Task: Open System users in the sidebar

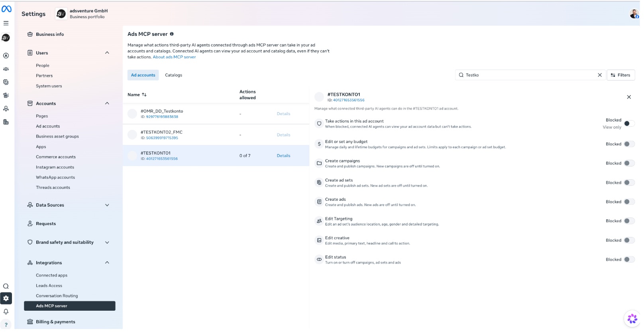Action: [49, 86]
